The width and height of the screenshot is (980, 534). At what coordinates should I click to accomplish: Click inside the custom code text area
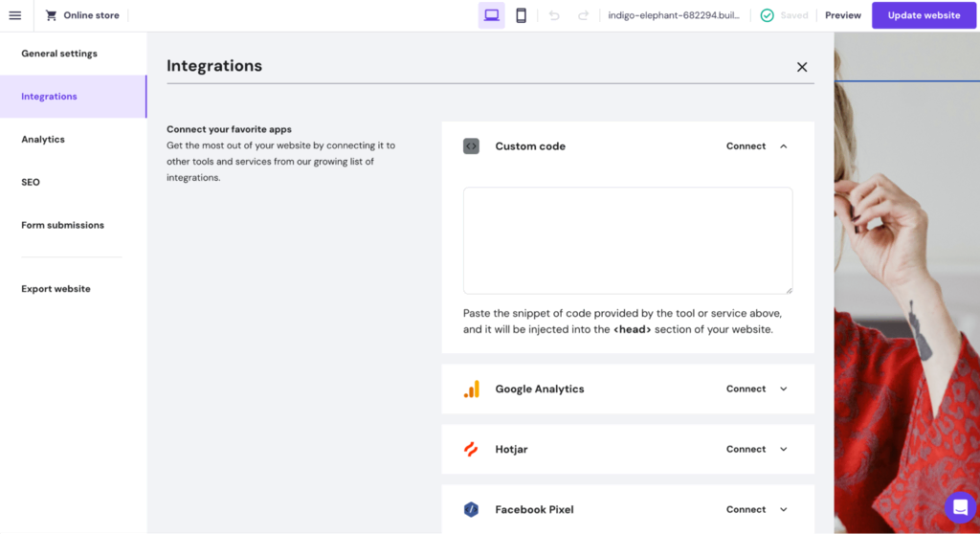pos(627,240)
